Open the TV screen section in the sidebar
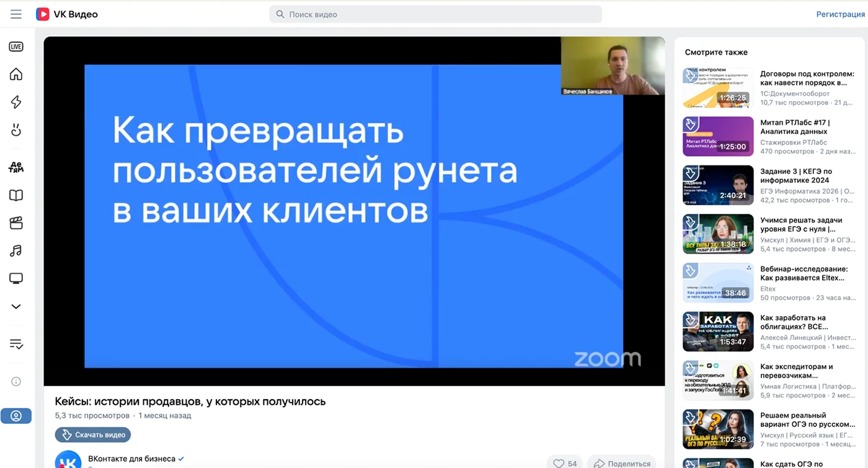The height and width of the screenshot is (468, 868). [x=16, y=279]
